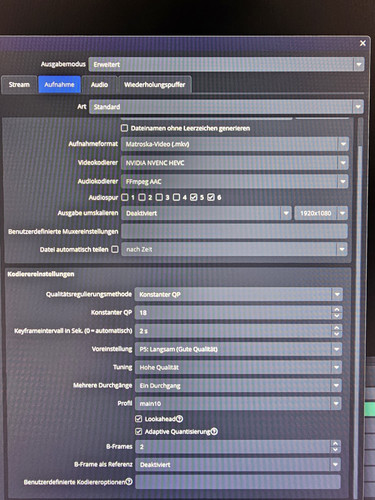Uncheck the Adaptive Quantisierung checkbox
The image size is (375, 500).
(139, 432)
